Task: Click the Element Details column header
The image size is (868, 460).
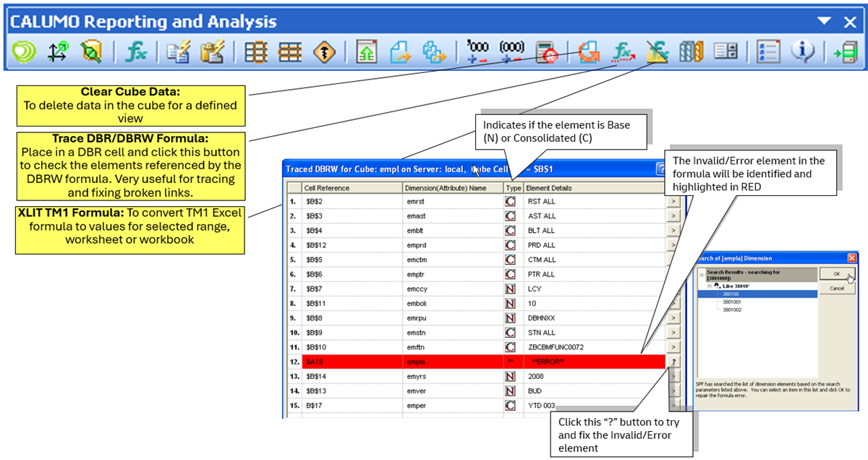Action: pos(593,188)
